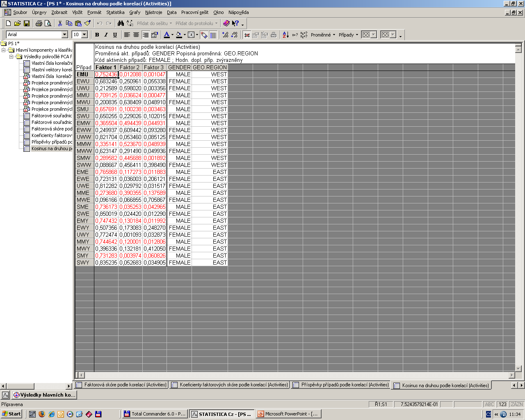
Task: Align cell text left
Action: pyautogui.click(x=127, y=35)
